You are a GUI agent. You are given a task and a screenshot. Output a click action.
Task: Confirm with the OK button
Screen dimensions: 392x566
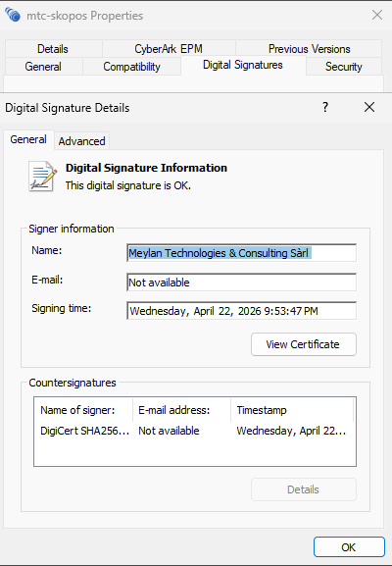[349, 547]
